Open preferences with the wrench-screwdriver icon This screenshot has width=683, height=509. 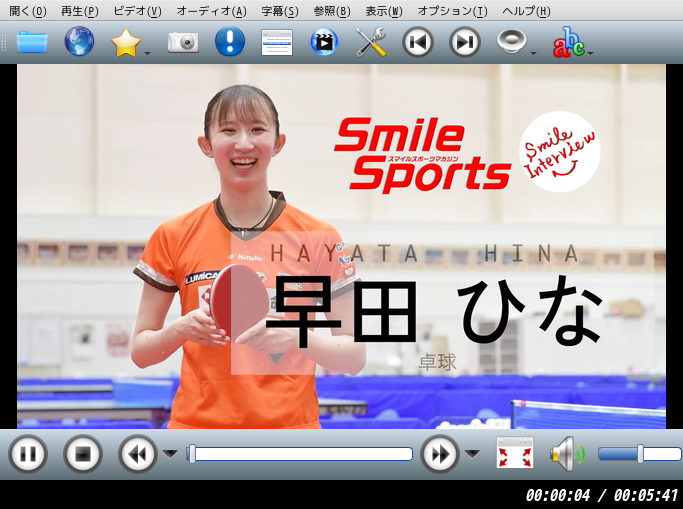(x=371, y=42)
